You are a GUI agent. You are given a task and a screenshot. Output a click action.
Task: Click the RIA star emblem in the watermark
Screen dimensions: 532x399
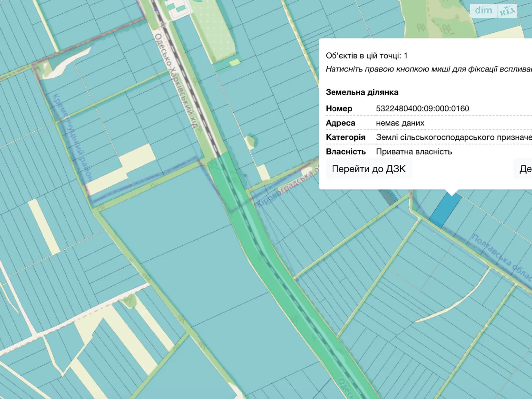[x=507, y=12]
